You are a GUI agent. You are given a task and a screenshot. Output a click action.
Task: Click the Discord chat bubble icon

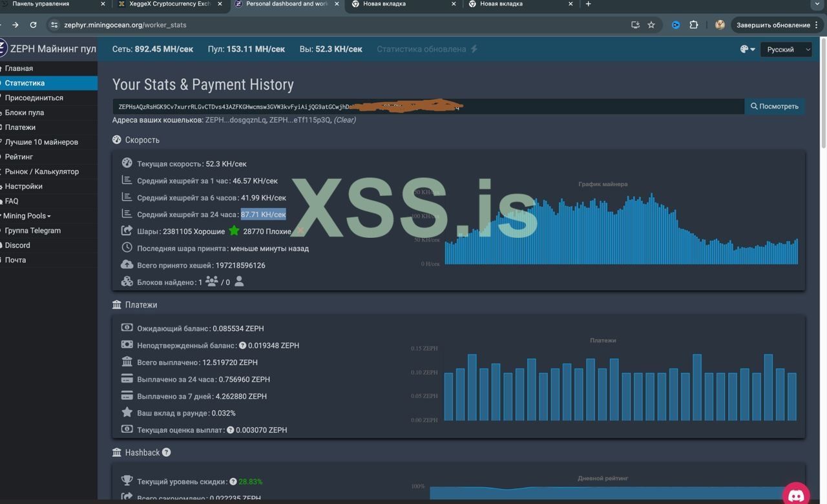point(796,494)
